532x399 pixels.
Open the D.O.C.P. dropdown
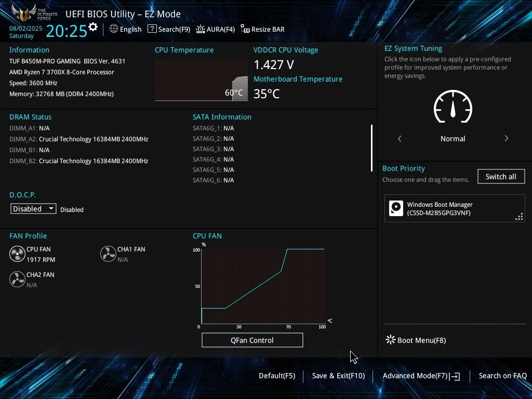[x=33, y=209]
